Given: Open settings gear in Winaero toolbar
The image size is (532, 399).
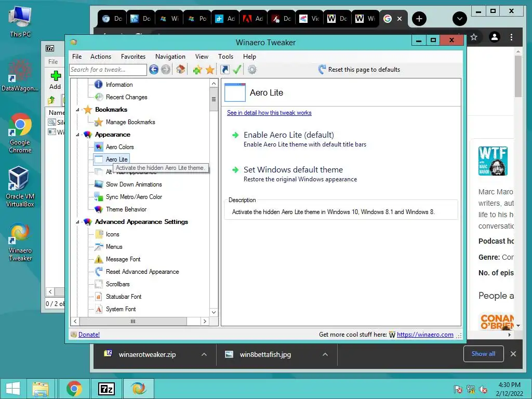Looking at the screenshot, I should pos(252,70).
